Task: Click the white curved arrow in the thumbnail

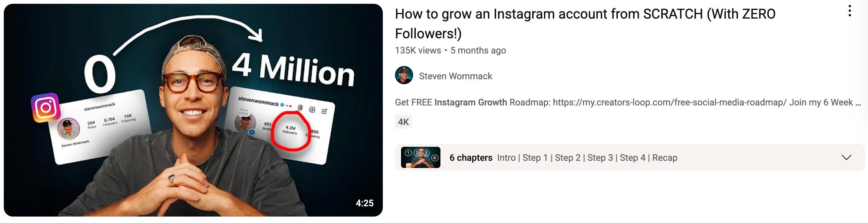Action: point(188,34)
